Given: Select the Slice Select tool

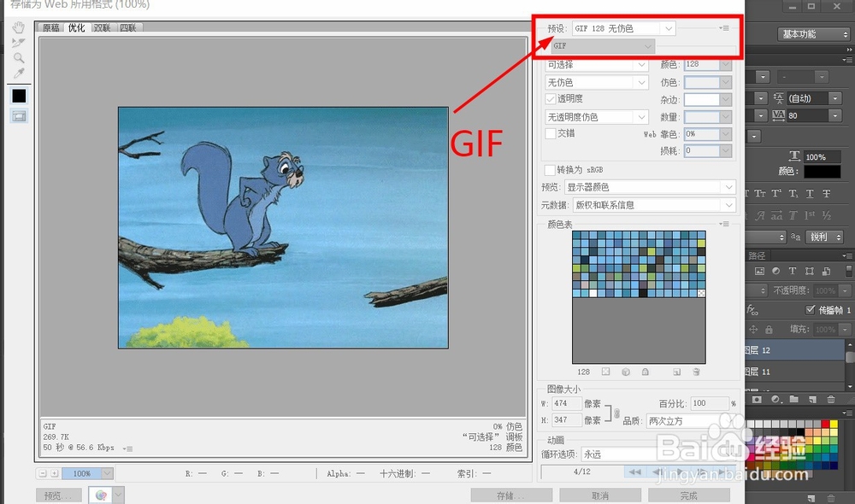Looking at the screenshot, I should [19, 43].
